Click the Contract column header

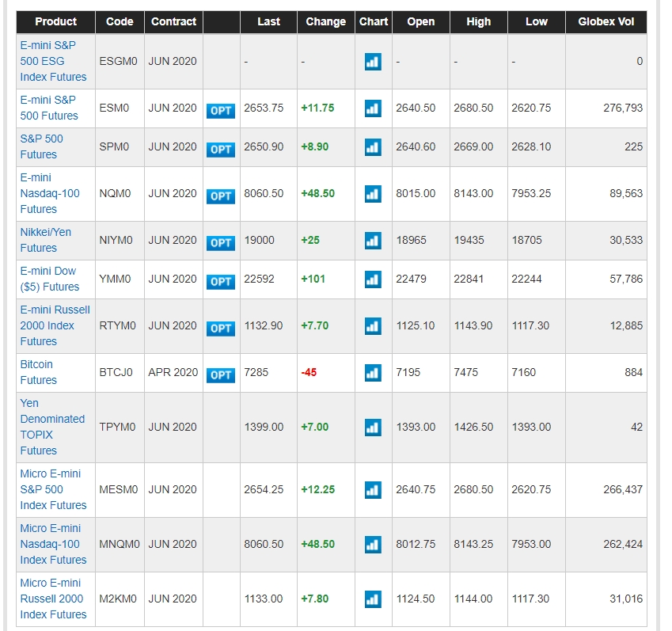tap(173, 22)
